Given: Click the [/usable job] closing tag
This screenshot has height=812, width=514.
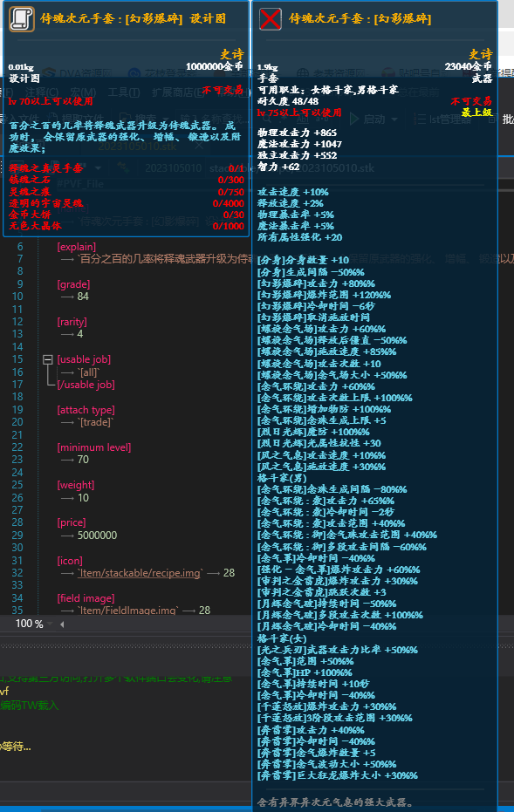Looking at the screenshot, I should [x=86, y=385].
